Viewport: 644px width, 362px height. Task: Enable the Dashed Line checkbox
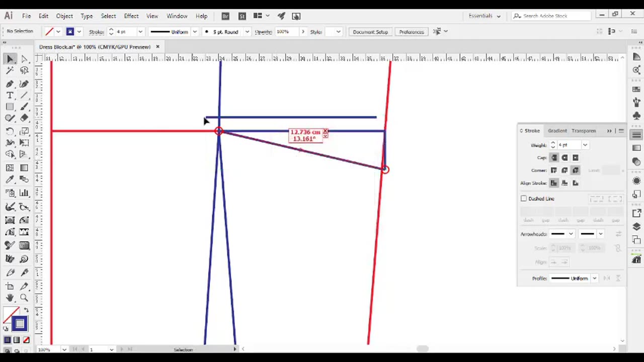pyautogui.click(x=524, y=199)
